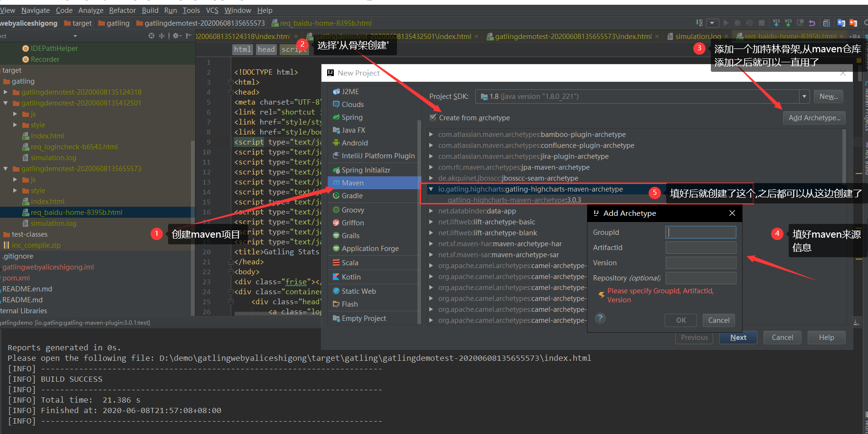868x434 pixels.
Task: Open the Project panel gear settings
Action: tap(176, 36)
